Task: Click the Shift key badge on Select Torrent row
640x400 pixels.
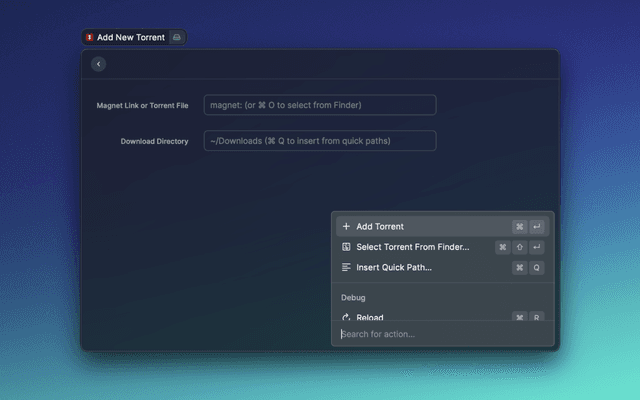Action: click(520, 247)
